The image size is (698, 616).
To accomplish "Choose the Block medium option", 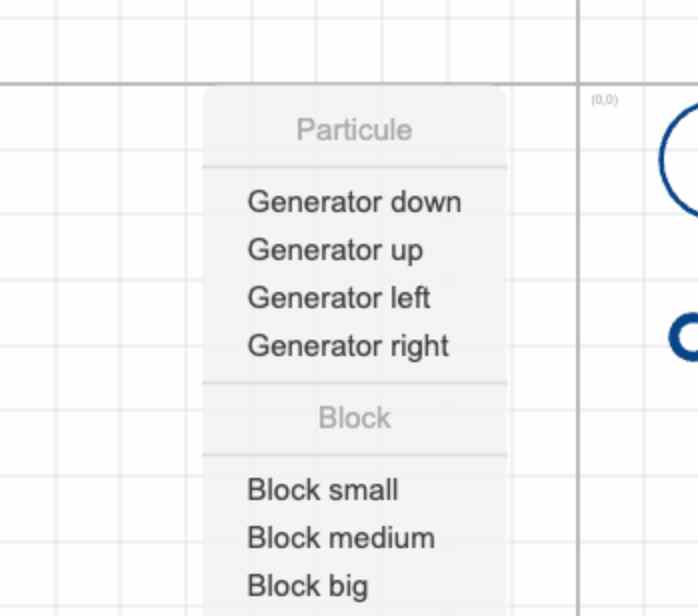I will pos(340,538).
